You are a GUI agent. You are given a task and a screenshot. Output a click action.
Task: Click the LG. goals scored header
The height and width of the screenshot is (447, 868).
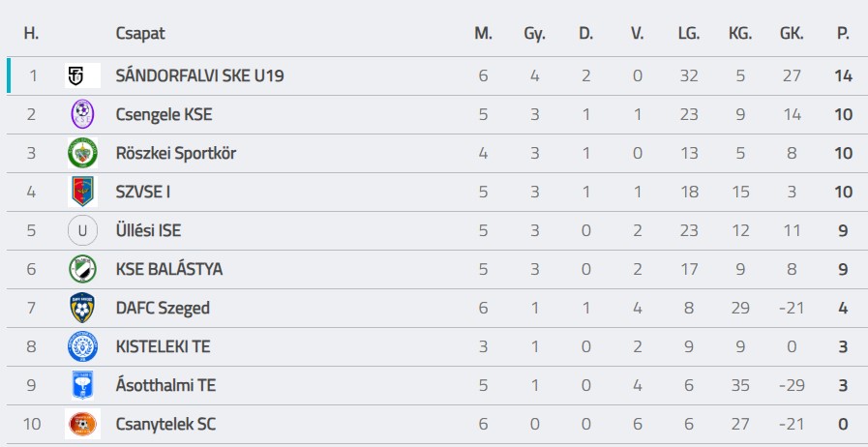point(689,33)
